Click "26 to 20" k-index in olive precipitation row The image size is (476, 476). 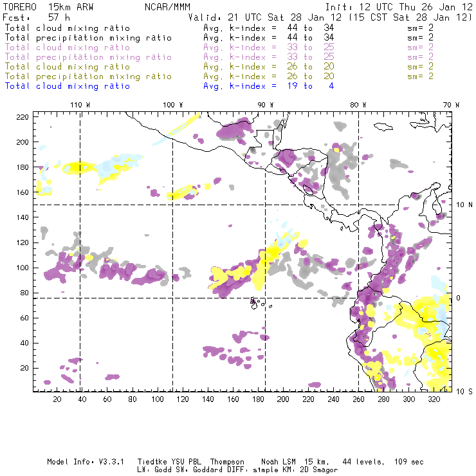point(311,76)
